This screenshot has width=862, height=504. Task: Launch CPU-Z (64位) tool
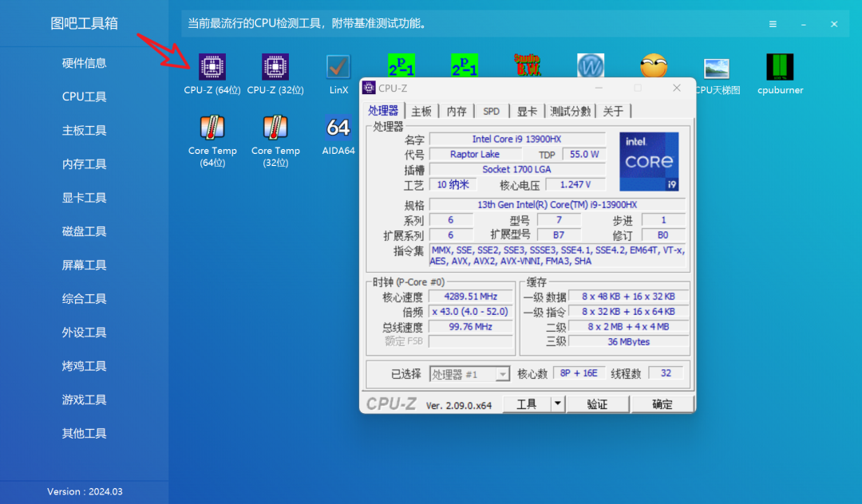(x=212, y=74)
